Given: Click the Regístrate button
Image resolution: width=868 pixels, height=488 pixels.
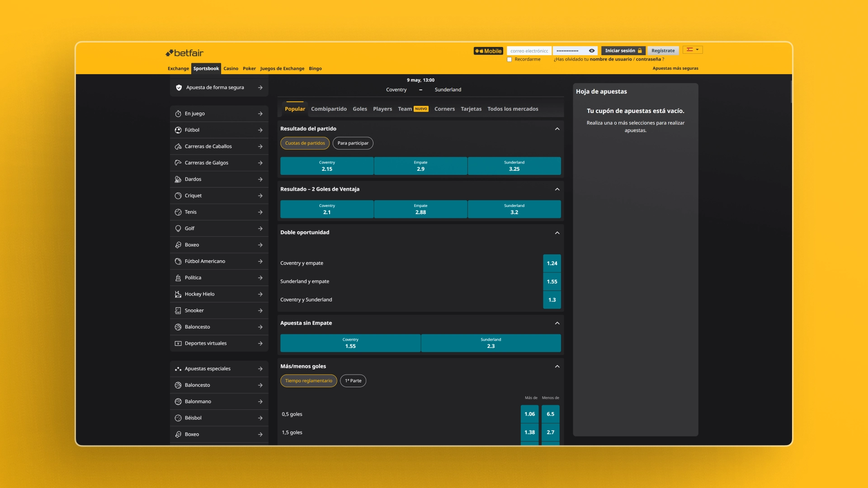Looking at the screenshot, I should tap(663, 51).
